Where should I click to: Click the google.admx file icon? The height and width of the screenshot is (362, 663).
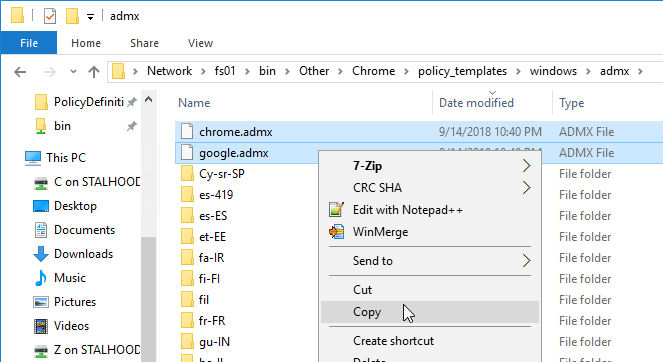tap(187, 153)
